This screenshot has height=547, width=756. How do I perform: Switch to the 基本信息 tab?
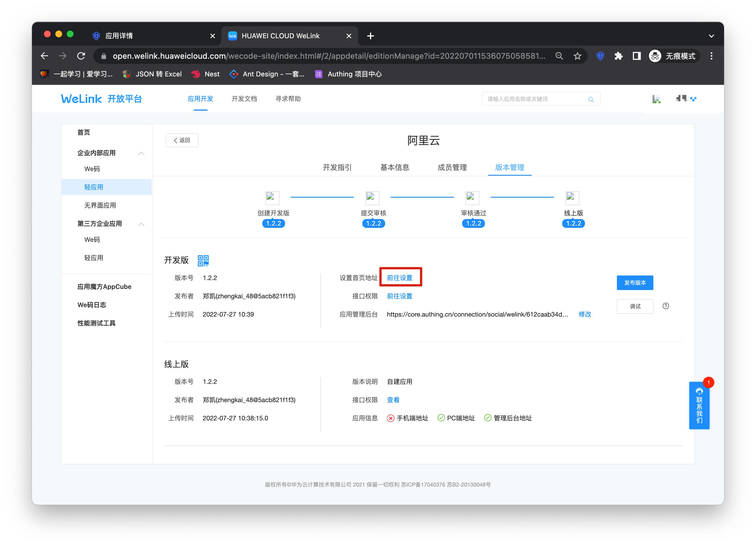pos(395,167)
